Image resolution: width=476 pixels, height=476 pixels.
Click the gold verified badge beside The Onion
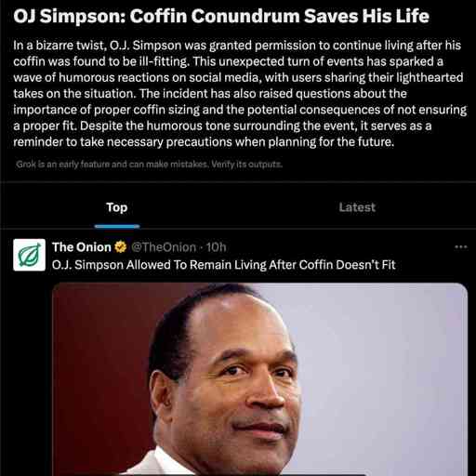(x=121, y=247)
